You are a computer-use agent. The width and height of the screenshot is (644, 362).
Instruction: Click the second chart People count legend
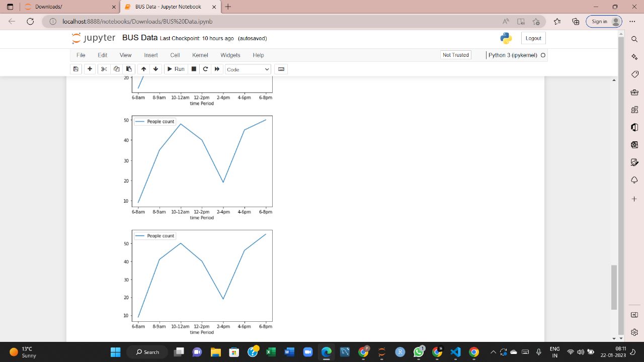(x=154, y=122)
